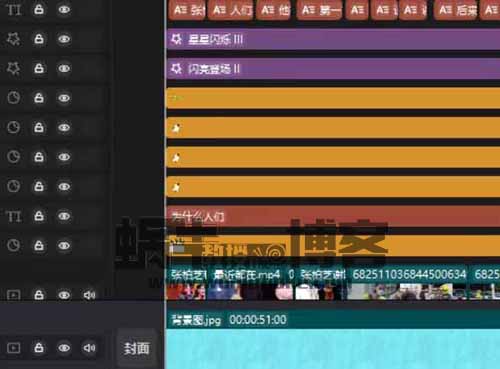This screenshot has height=369, width=500.
Task: Lock the 闪亮登场 II effect track
Action: click(x=39, y=68)
